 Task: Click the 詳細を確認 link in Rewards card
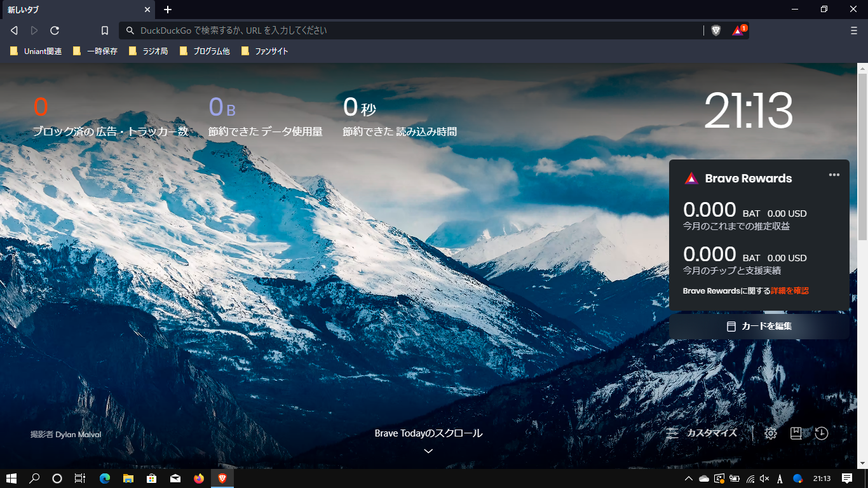tap(789, 290)
